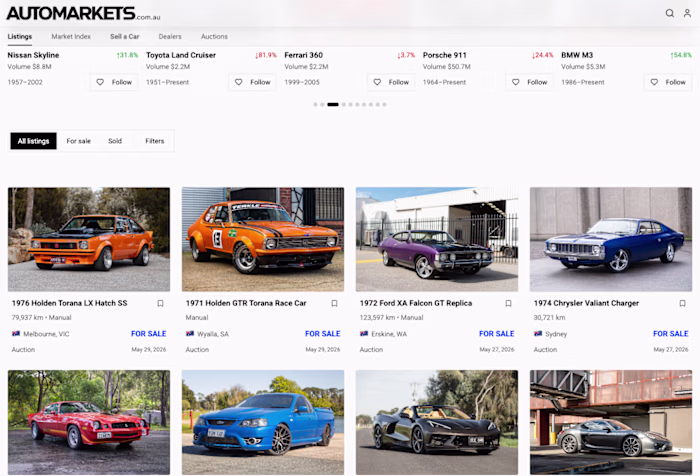700x476 pixels.
Task: Select the All listings filter
Action: [33, 141]
